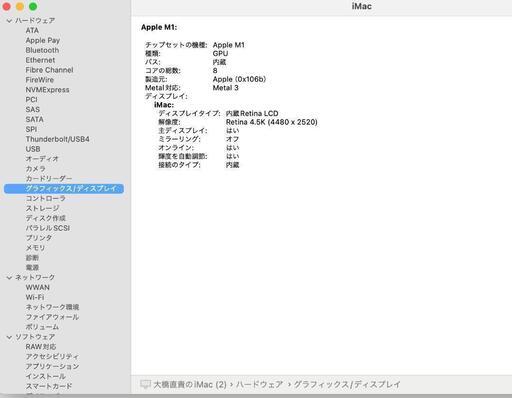Minimize the window with the yellow button
The image size is (512, 398).
[x=20, y=6]
